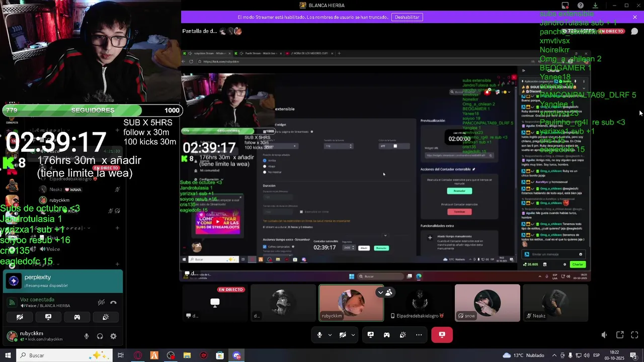Show the voice channel chat bubble
This screenshot has width=644, height=362.
634,31
